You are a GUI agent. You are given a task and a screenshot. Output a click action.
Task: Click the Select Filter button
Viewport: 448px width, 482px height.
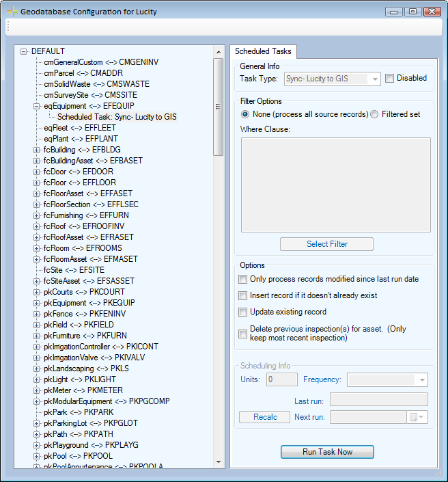(326, 244)
